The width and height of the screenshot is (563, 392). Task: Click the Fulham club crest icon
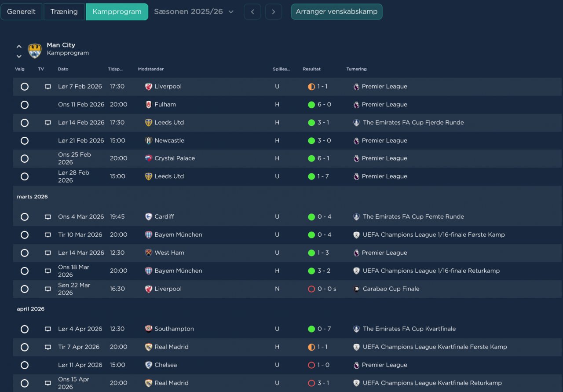(149, 105)
